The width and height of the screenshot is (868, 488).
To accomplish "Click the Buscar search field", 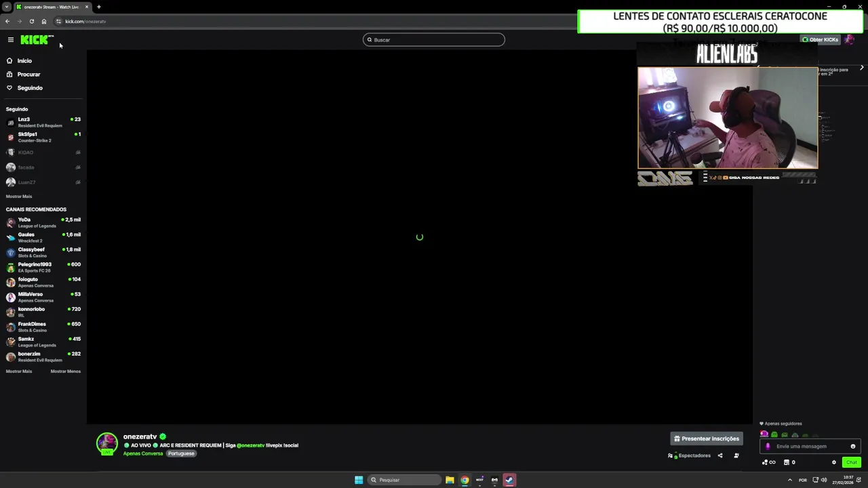I will 434,40.
